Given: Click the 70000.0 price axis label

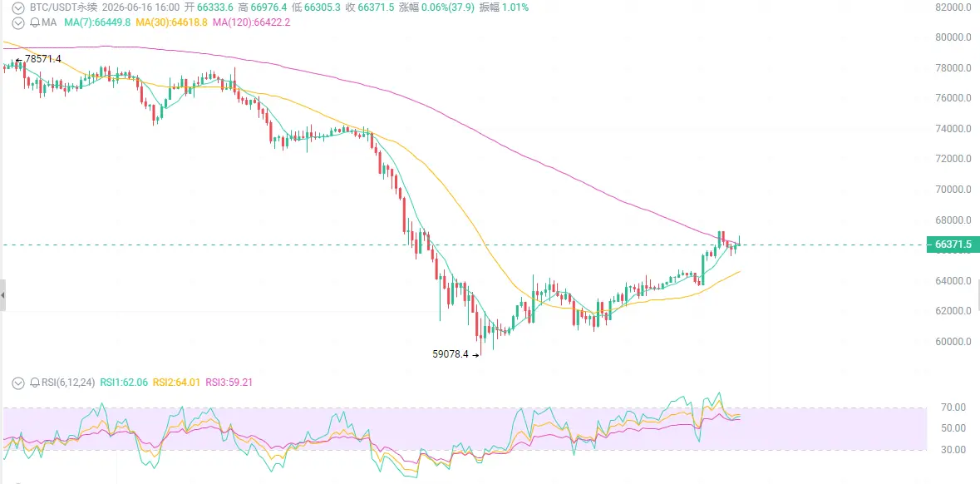Looking at the screenshot, I should click(x=953, y=190).
